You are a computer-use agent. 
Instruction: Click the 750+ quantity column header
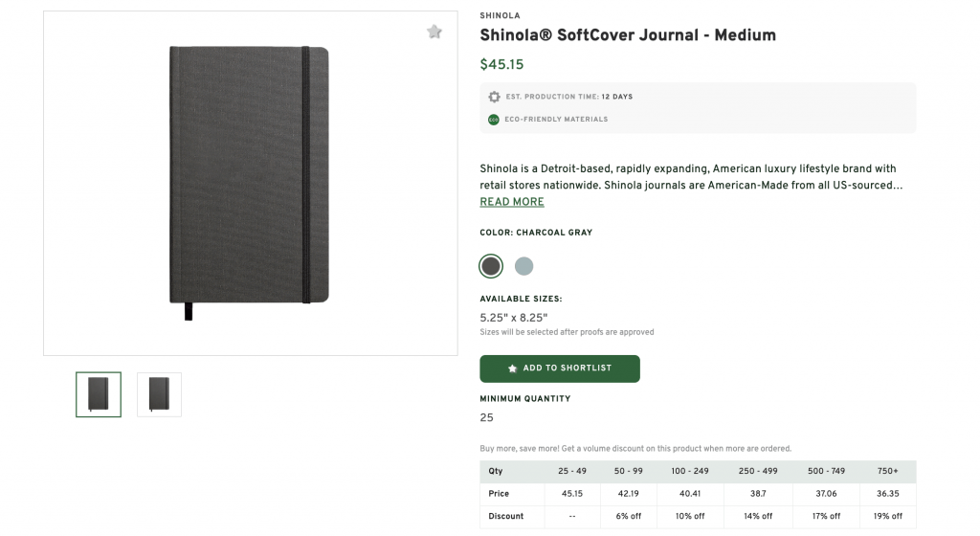tap(888, 471)
